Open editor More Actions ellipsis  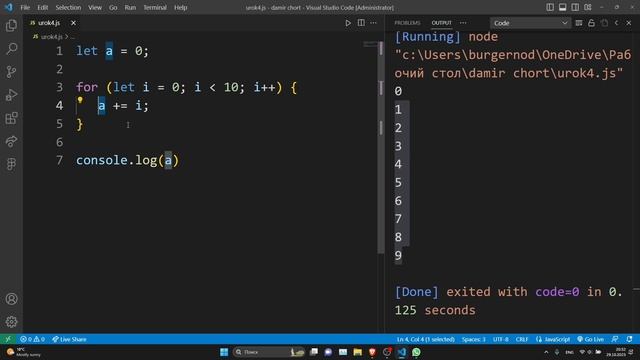click(373, 23)
